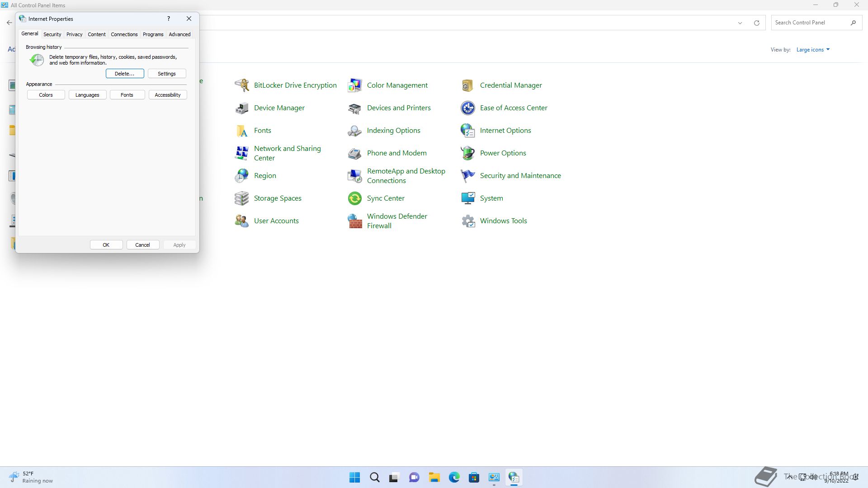Go back with the Control Panel back arrow
The width and height of the screenshot is (868, 488).
tap(9, 23)
